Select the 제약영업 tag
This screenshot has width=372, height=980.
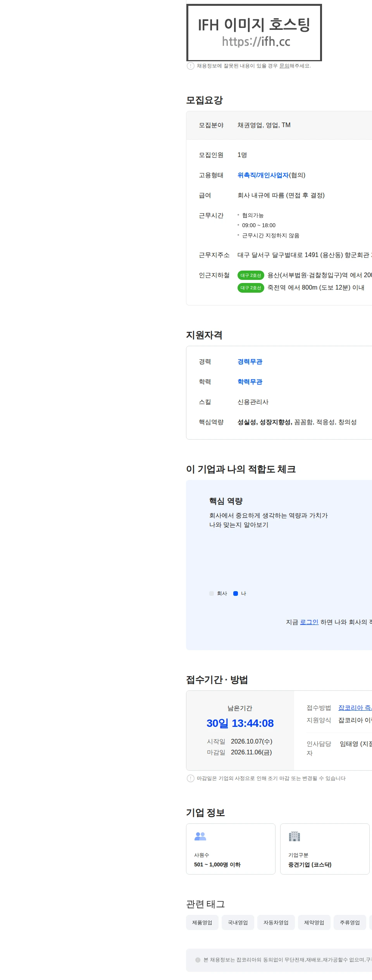point(314,923)
